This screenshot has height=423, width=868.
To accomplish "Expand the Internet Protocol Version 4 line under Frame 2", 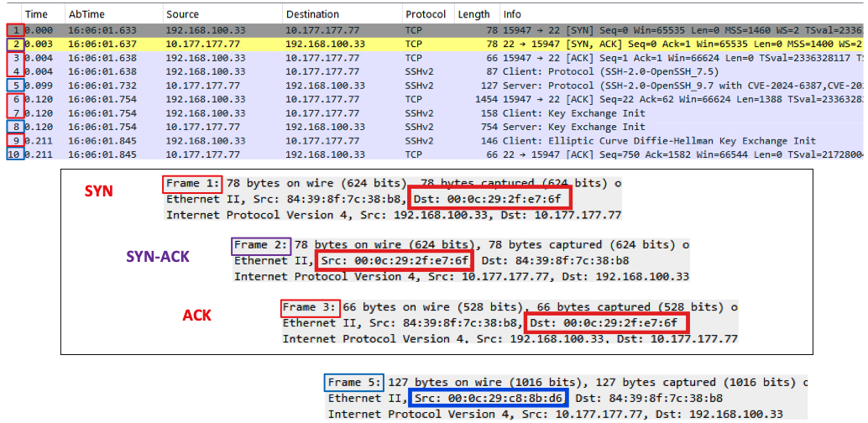I will 461,276.
